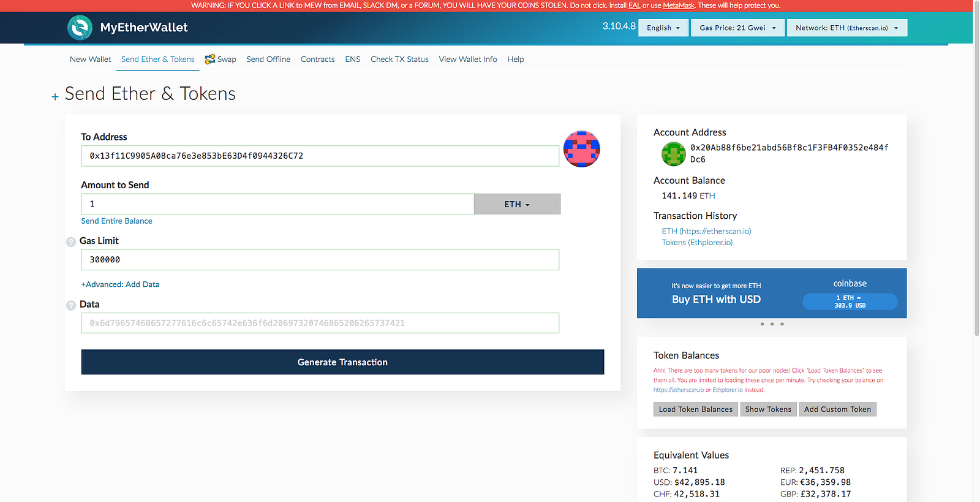980x502 pixels.
Task: Click the MyEtherWallet title text
Action: tap(144, 28)
